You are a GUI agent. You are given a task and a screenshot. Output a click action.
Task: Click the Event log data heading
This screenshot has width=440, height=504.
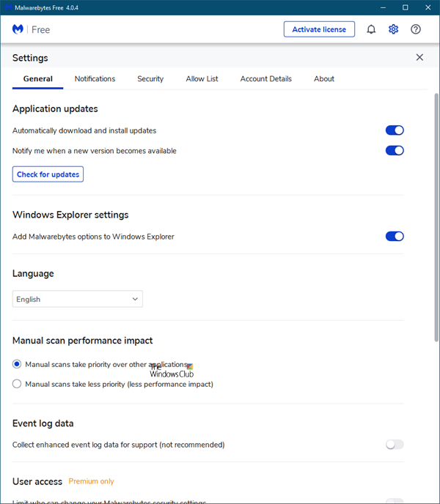pos(43,423)
